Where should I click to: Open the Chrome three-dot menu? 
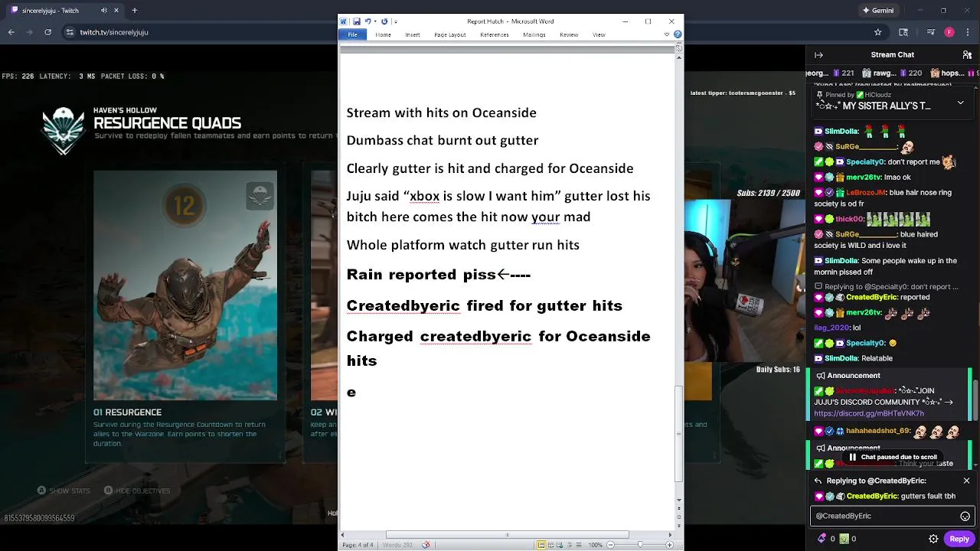pos(969,32)
